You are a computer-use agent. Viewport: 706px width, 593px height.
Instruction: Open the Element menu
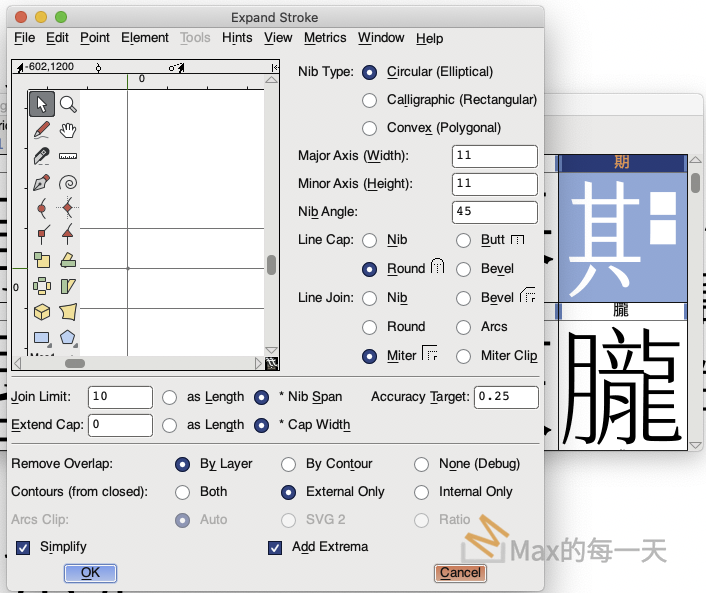pyautogui.click(x=145, y=38)
